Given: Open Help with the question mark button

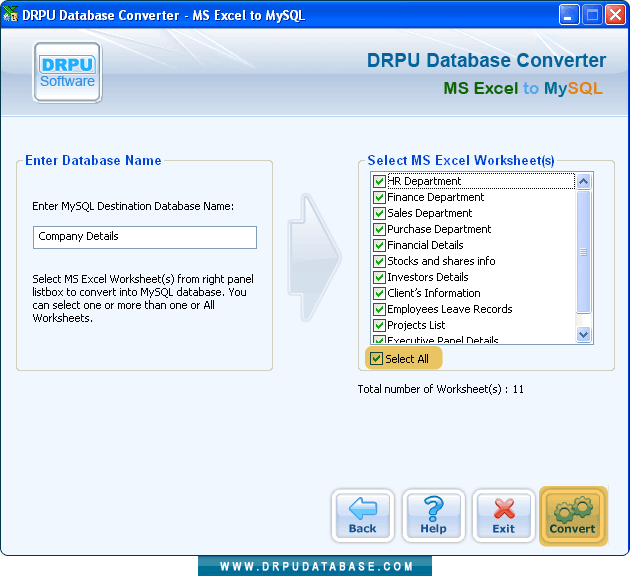Looking at the screenshot, I should click(x=434, y=516).
